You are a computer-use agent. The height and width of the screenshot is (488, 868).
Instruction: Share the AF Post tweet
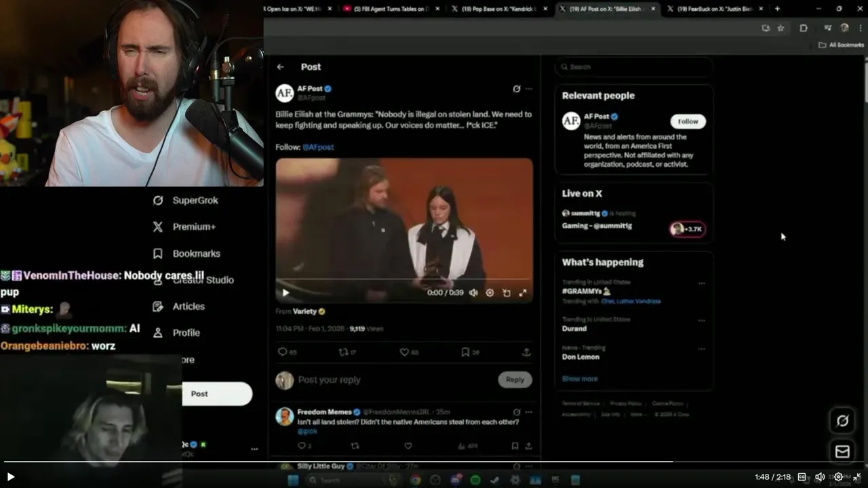click(526, 352)
